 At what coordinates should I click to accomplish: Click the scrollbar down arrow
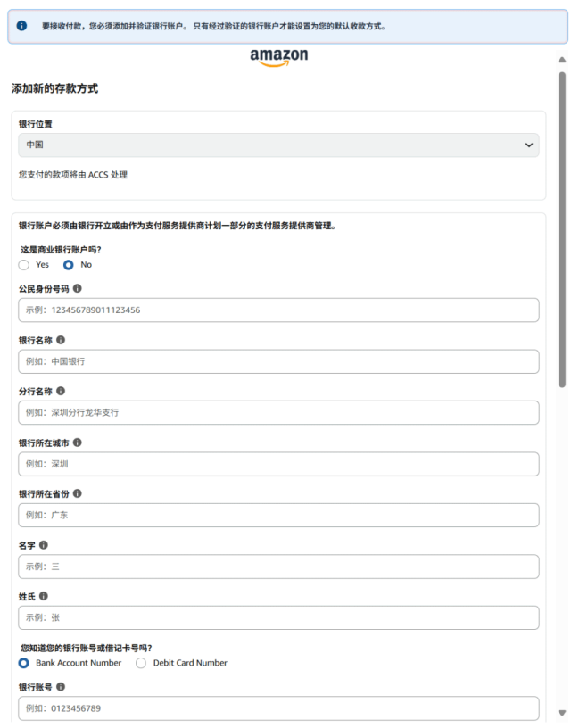pos(562,712)
